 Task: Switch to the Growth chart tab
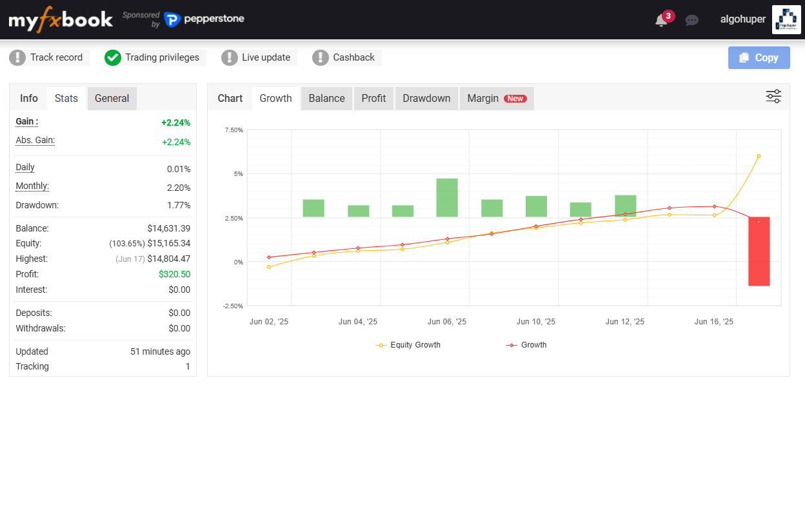pyautogui.click(x=276, y=98)
